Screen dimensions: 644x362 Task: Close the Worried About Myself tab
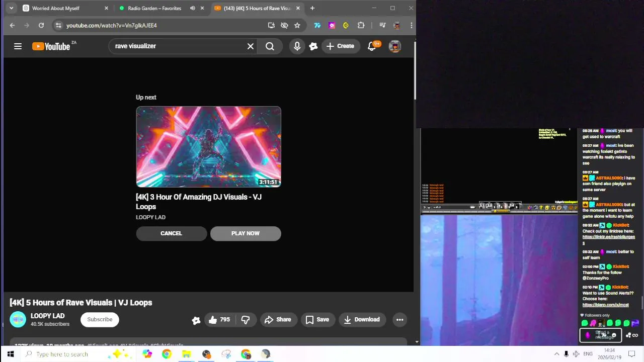click(x=106, y=8)
